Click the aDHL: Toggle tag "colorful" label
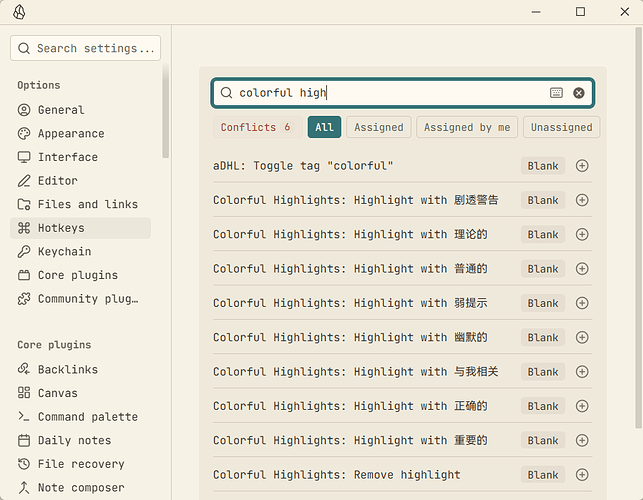Screen dimensions: 643x500 pos(303,166)
